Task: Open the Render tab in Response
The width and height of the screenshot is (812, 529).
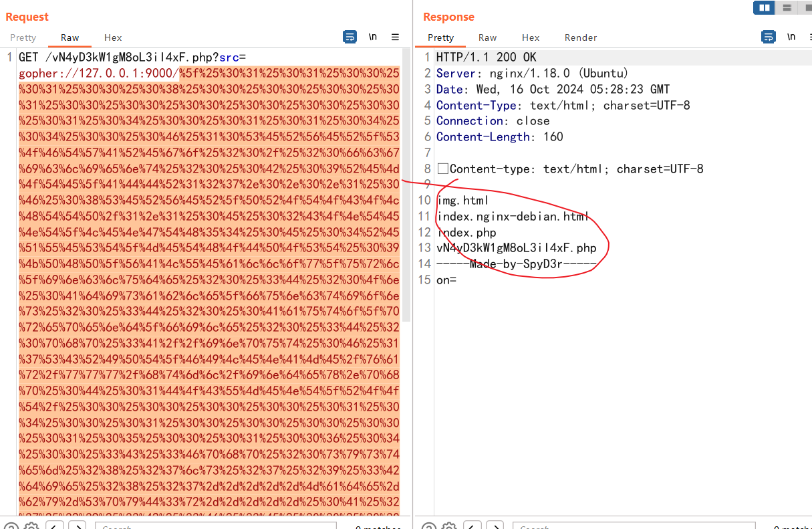Action: point(581,37)
